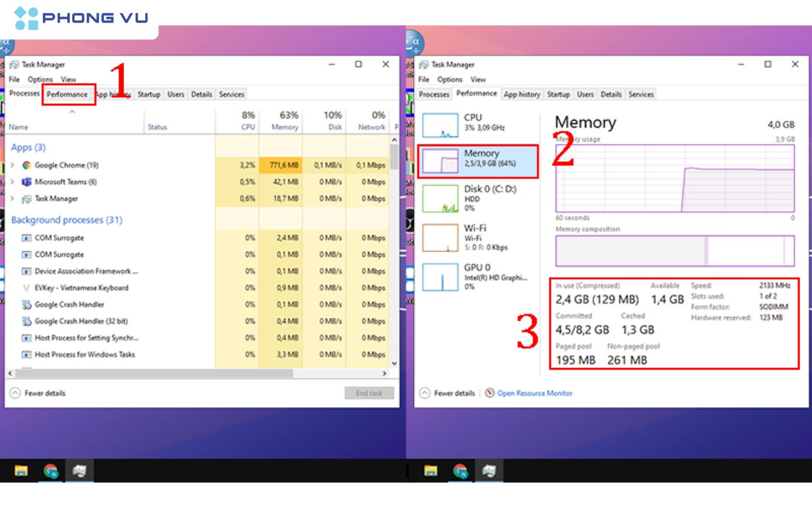This screenshot has height=508, width=812.
Task: Click the Apps (3) group heading
Action: [x=28, y=147]
